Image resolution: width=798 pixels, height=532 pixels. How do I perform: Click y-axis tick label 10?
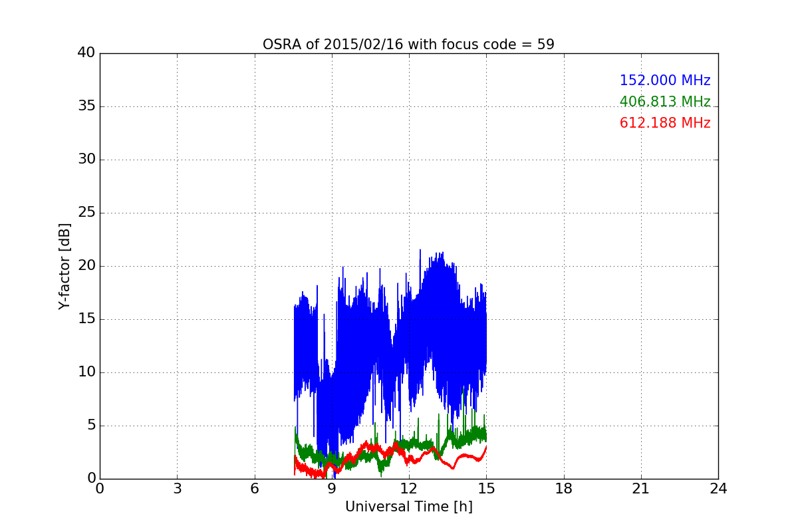[86, 372]
